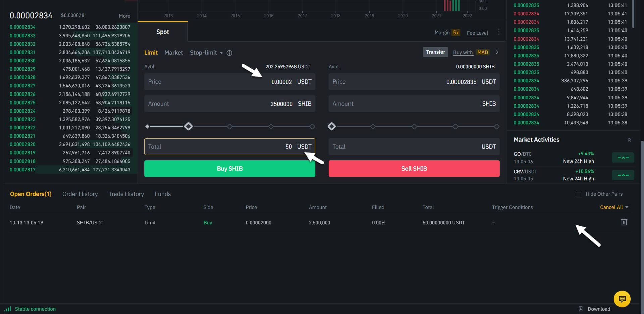Click the Download icon in status bar

pyautogui.click(x=581, y=309)
